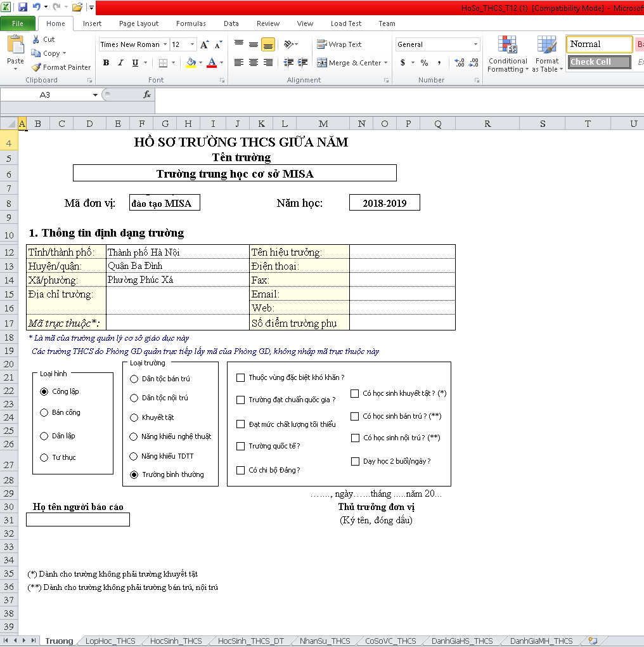
Task: Click Decrease Indent icon
Action: [x=288, y=63]
